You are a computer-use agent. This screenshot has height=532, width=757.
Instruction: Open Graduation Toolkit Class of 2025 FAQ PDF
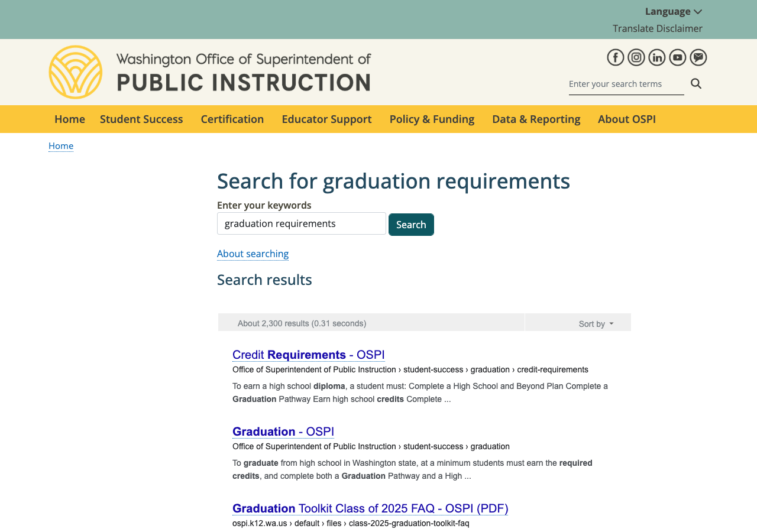(x=370, y=508)
